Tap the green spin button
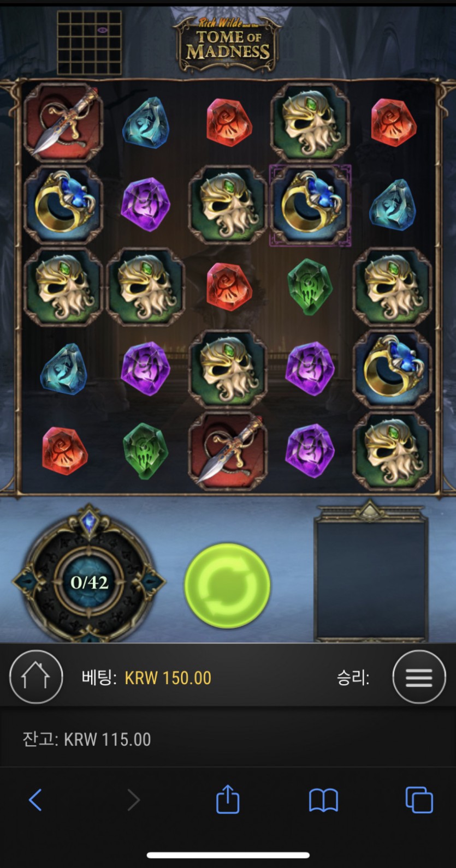The image size is (456, 868). pos(227,584)
